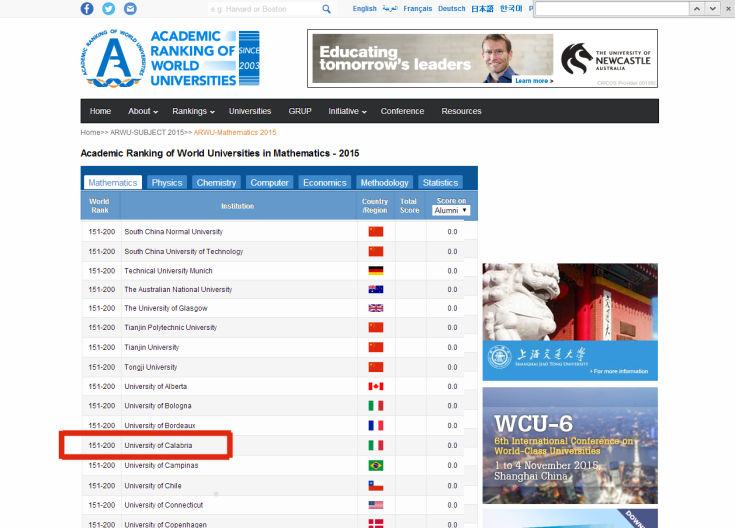Click the Italy flag for University of Bologna

pos(376,406)
